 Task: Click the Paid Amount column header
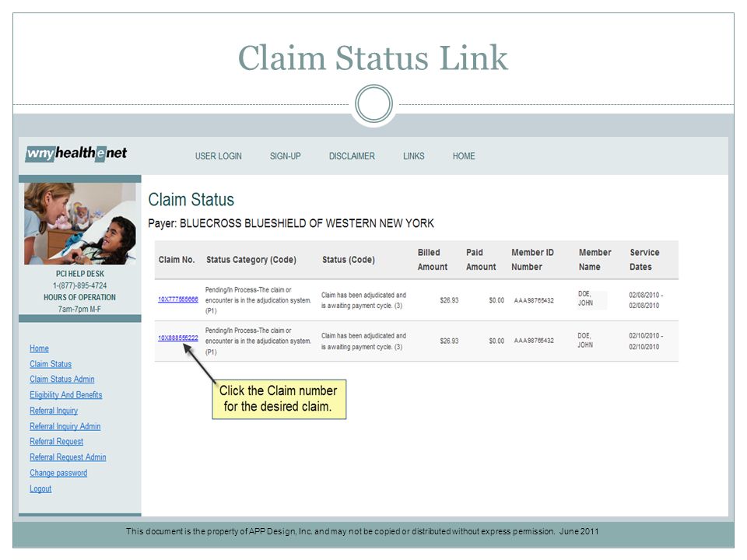point(481,260)
